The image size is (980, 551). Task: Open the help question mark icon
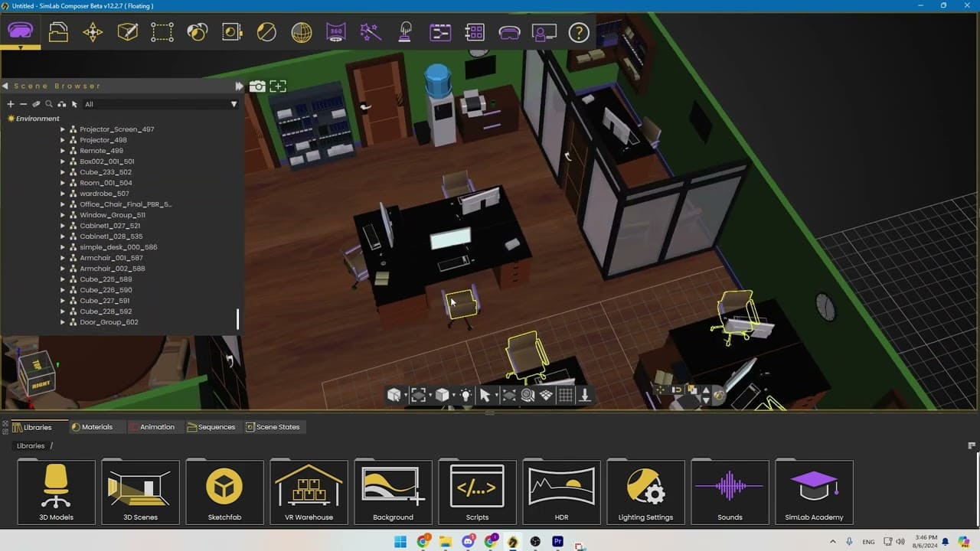(579, 32)
